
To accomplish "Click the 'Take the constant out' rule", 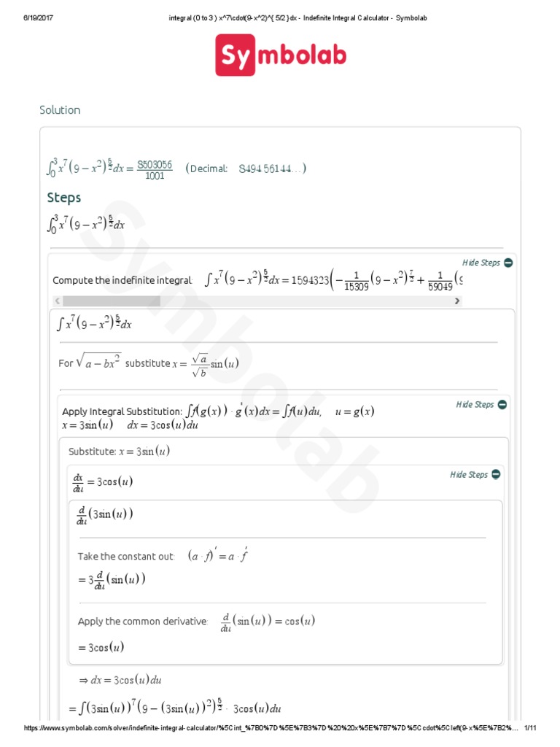I will tap(126, 557).
